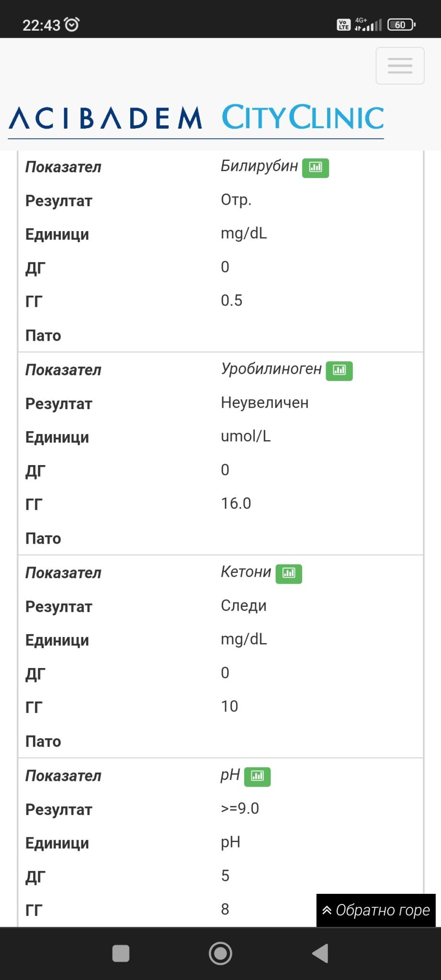Screen dimensions: 441x980
Task: Open the chart icon beside Уробилиноген
Action: (x=339, y=370)
